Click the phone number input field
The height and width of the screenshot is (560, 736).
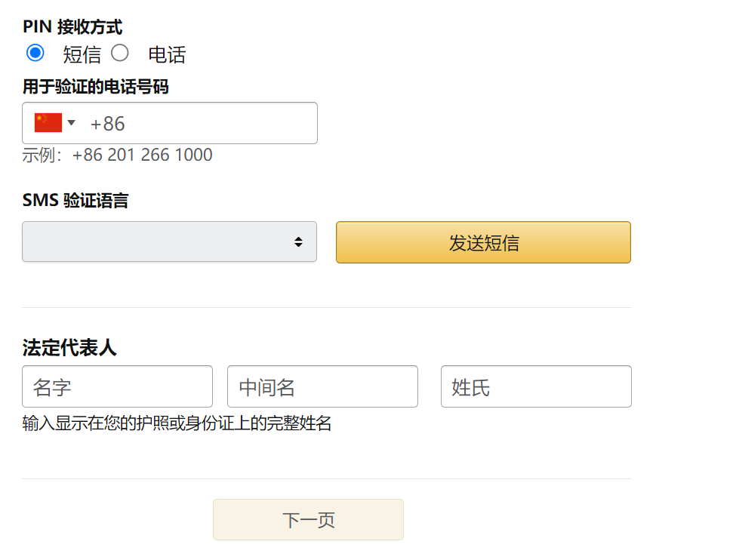coord(170,123)
